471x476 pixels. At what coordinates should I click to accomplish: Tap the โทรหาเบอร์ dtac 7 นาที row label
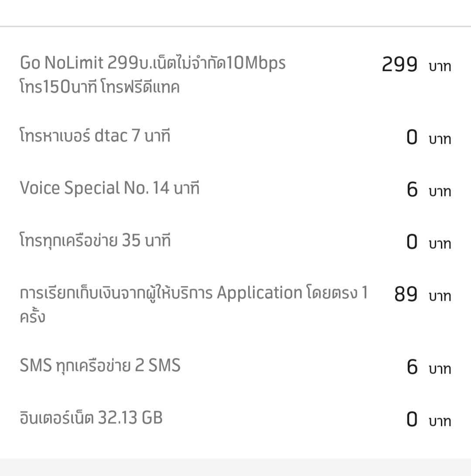95,136
